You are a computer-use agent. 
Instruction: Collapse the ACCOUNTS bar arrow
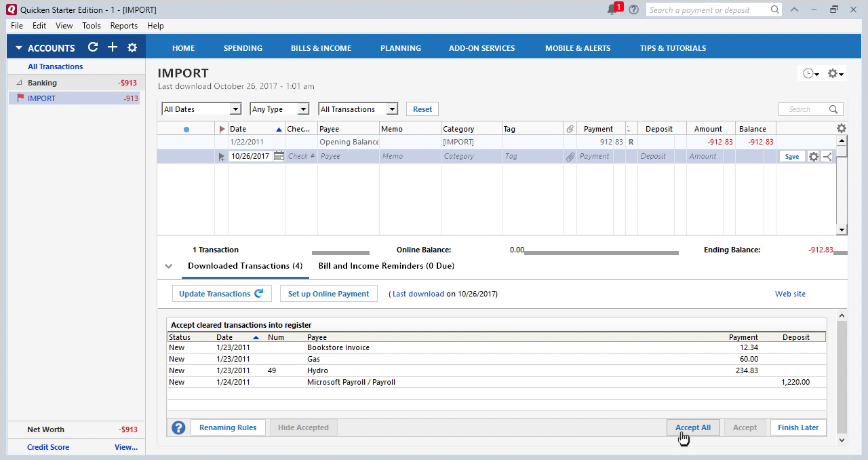click(19, 48)
